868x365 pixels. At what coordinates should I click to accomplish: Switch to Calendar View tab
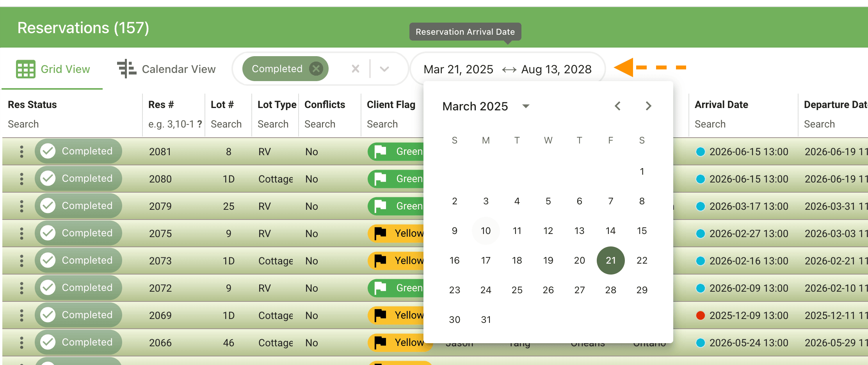[167, 69]
